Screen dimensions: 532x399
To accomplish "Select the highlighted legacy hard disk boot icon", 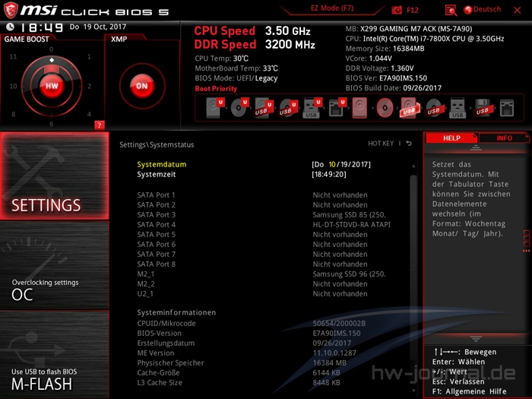I will (x=359, y=108).
